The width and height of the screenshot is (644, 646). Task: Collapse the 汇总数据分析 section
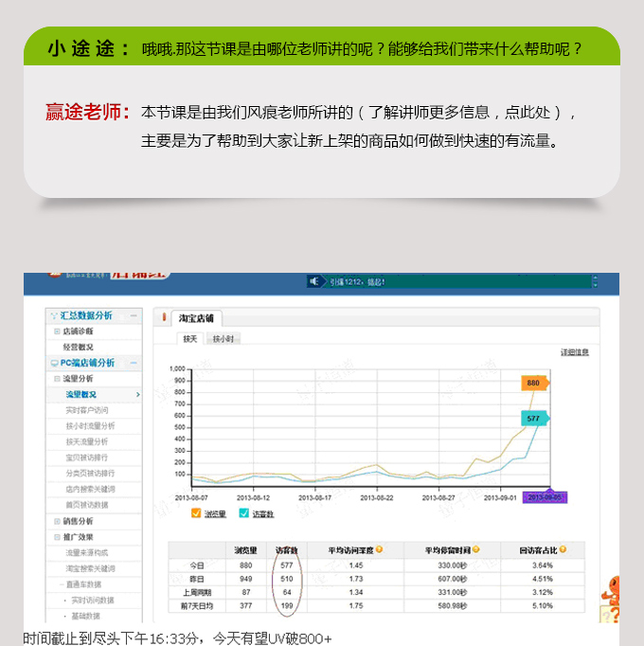[x=134, y=315]
